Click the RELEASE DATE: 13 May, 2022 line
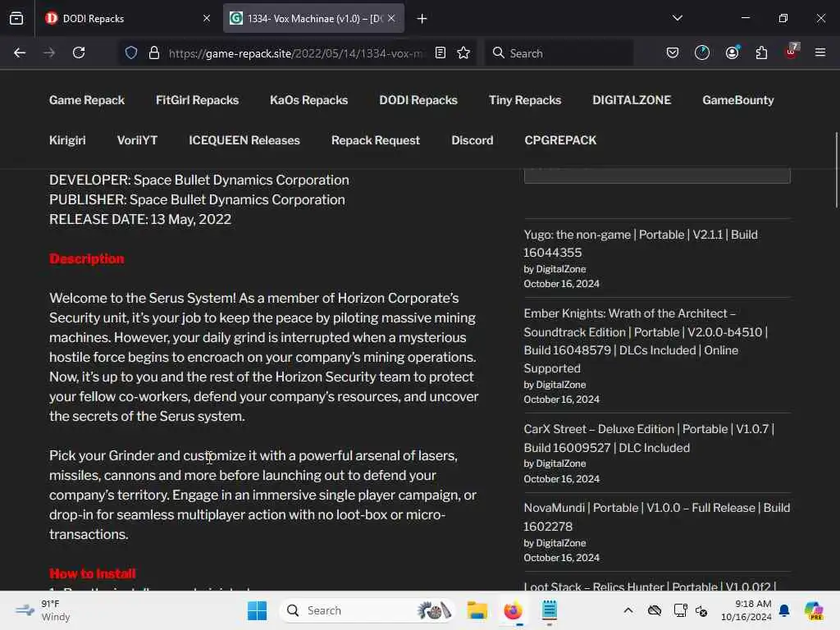Image resolution: width=840 pixels, height=630 pixels. tap(140, 220)
